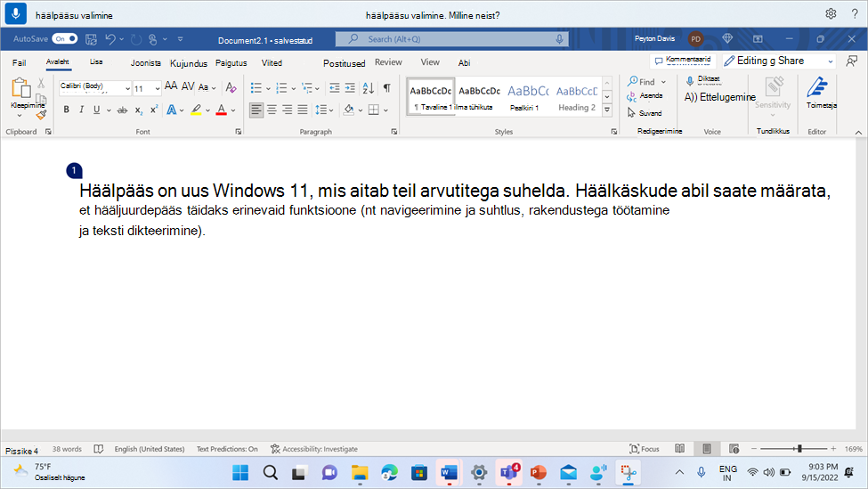Toggle AutoSave switch
This screenshot has height=489, width=868.
click(64, 39)
